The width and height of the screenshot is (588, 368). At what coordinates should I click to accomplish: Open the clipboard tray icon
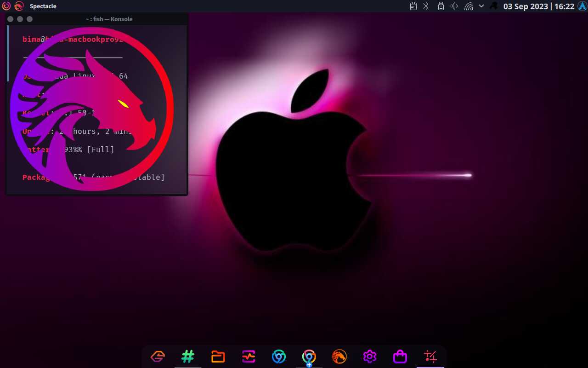tap(413, 6)
